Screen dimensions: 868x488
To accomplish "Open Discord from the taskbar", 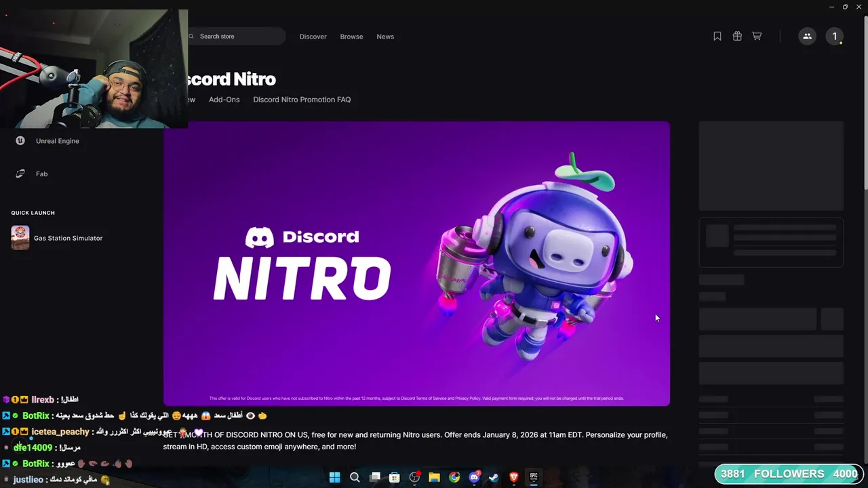I will 474,477.
